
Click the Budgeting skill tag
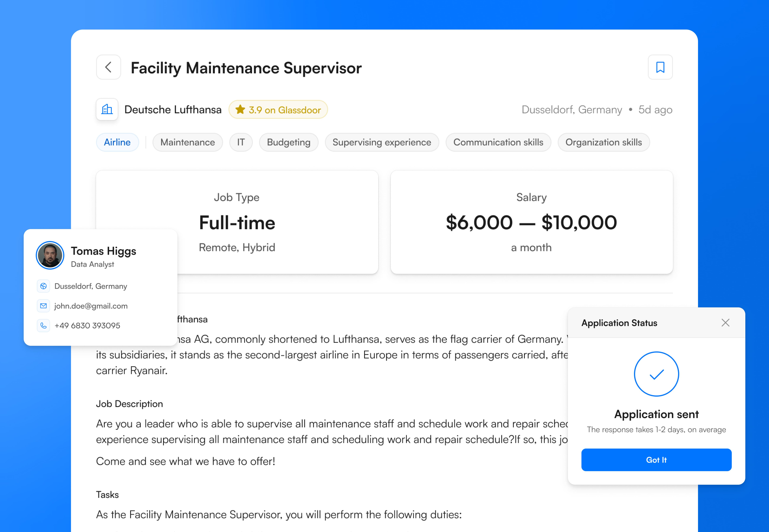[289, 142]
